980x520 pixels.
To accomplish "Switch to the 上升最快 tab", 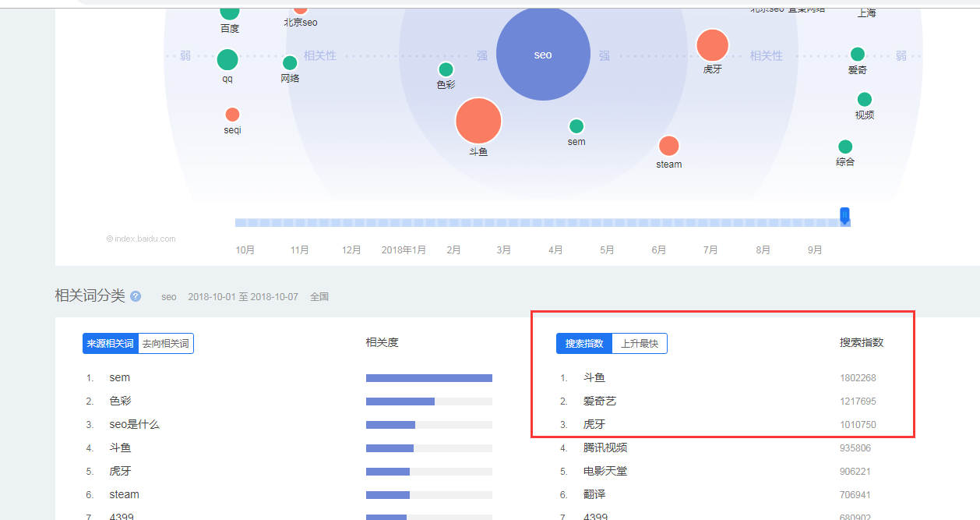I will pos(640,344).
